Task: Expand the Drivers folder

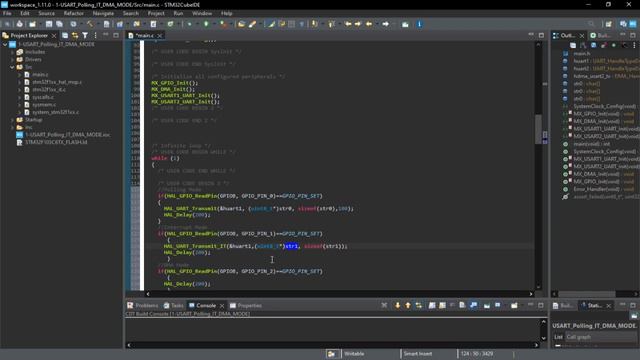Action: tap(13, 60)
